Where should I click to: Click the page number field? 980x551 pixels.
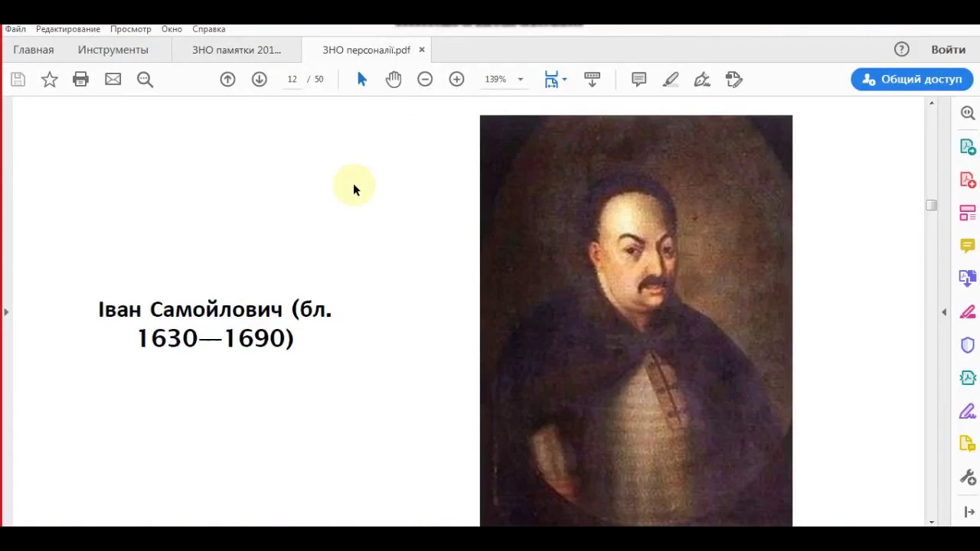[x=292, y=79]
